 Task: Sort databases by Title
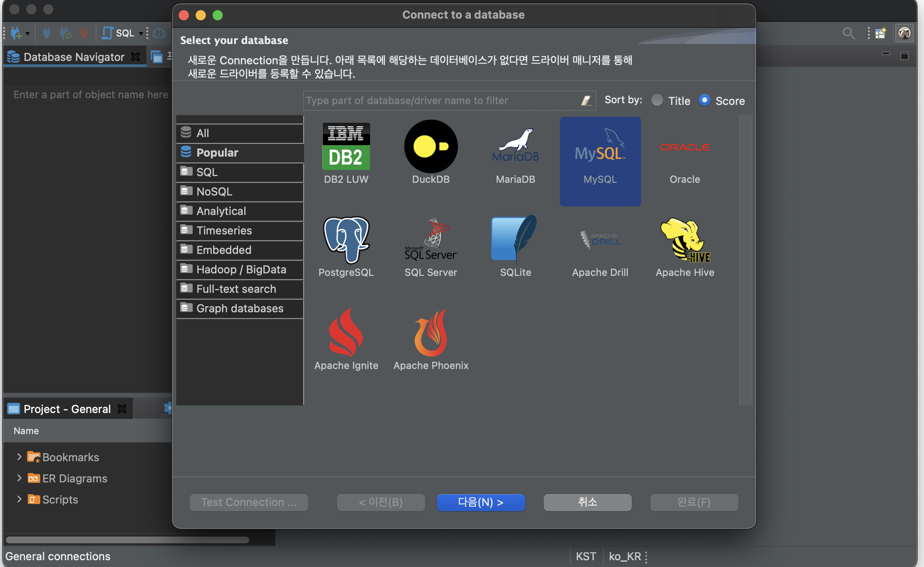[x=657, y=100]
